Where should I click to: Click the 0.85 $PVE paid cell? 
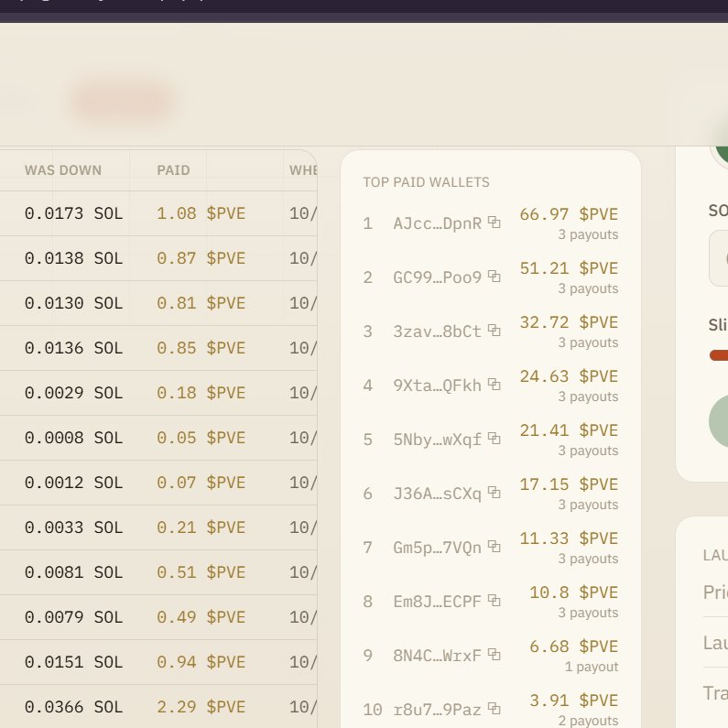(x=201, y=348)
